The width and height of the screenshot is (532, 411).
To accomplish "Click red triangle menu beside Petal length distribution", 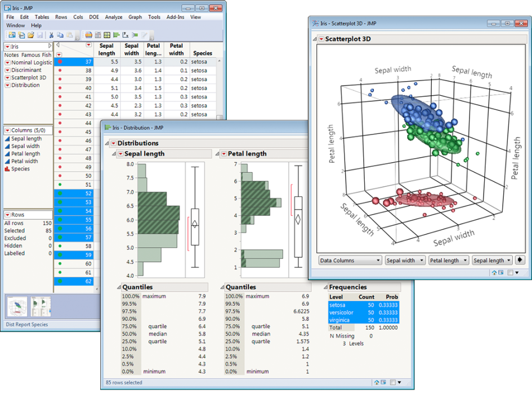I will pyautogui.click(x=223, y=154).
